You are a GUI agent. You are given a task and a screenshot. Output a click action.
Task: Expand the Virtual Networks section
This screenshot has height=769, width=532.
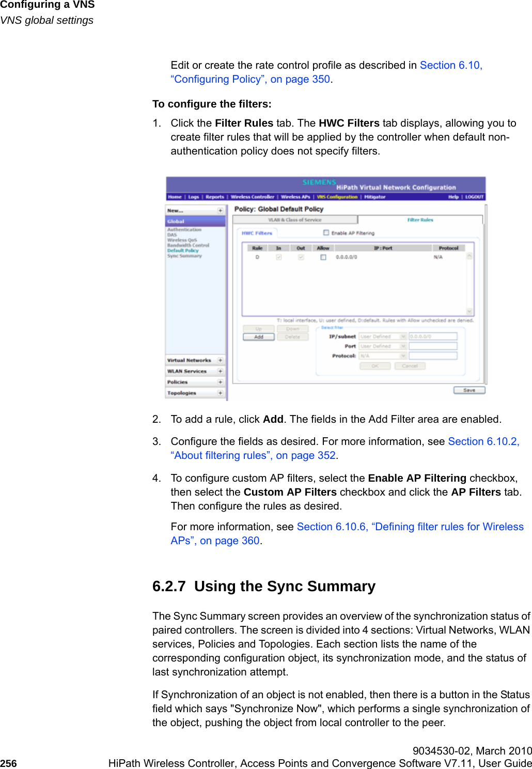[x=220, y=360]
